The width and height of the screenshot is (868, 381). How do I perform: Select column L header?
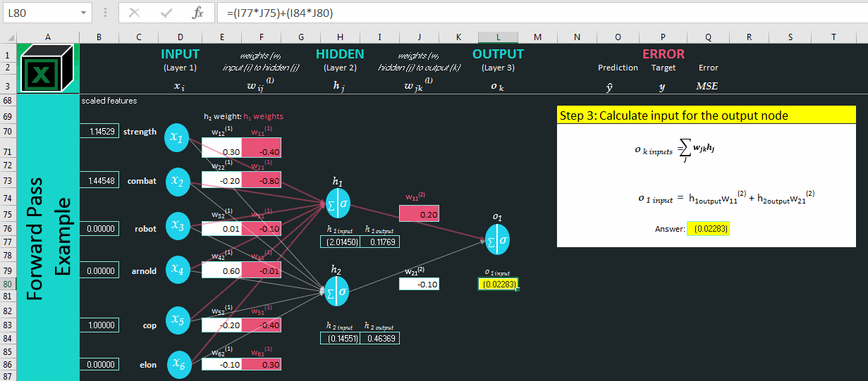tap(498, 37)
